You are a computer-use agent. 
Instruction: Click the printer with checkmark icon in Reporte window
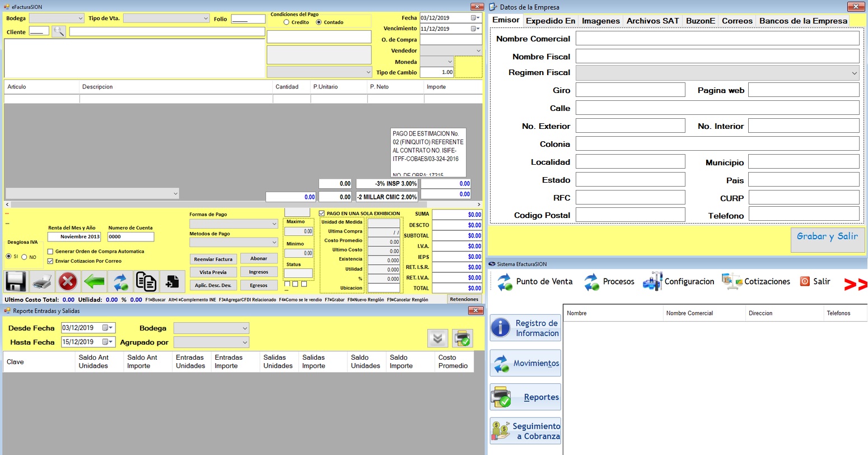click(x=463, y=338)
